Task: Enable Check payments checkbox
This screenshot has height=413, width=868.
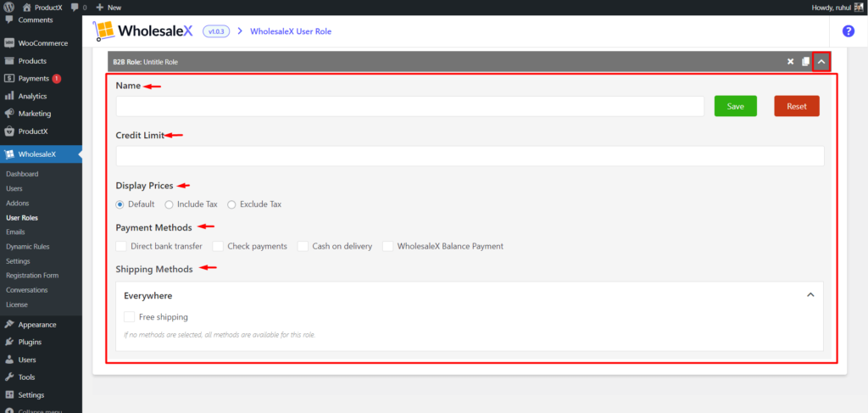Action: [x=218, y=246]
